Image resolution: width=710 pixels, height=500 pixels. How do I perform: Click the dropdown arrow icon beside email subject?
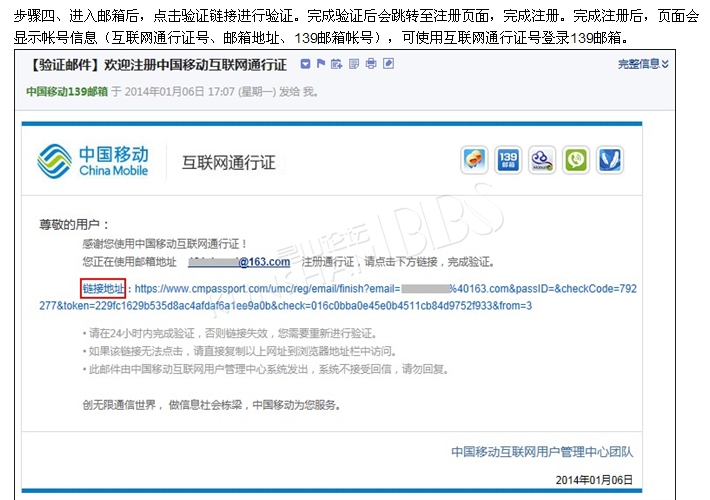coord(304,65)
